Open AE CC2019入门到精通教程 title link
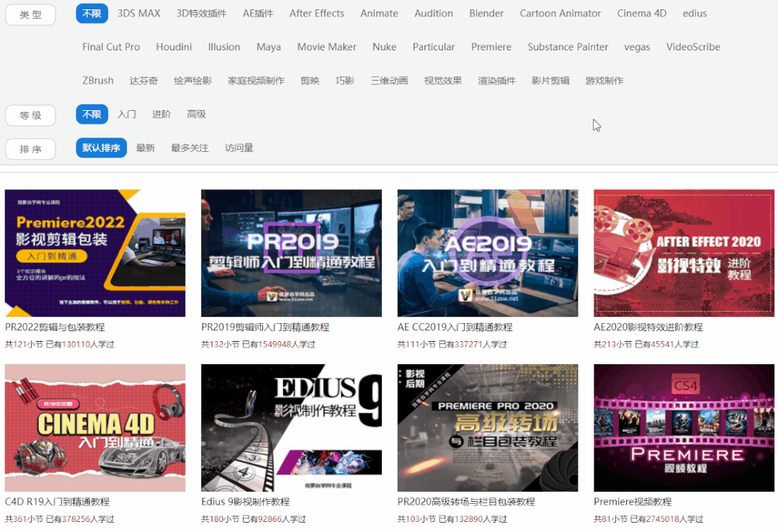Screen dimensions: 778x532 [455, 328]
